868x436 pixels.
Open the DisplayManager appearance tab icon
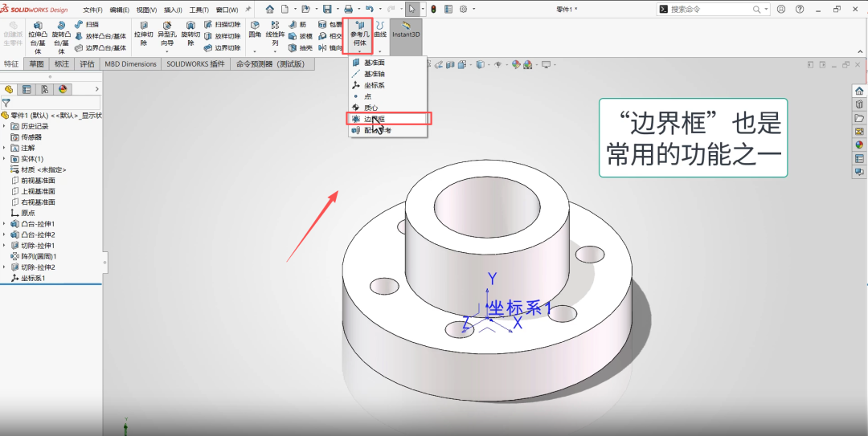[62, 89]
